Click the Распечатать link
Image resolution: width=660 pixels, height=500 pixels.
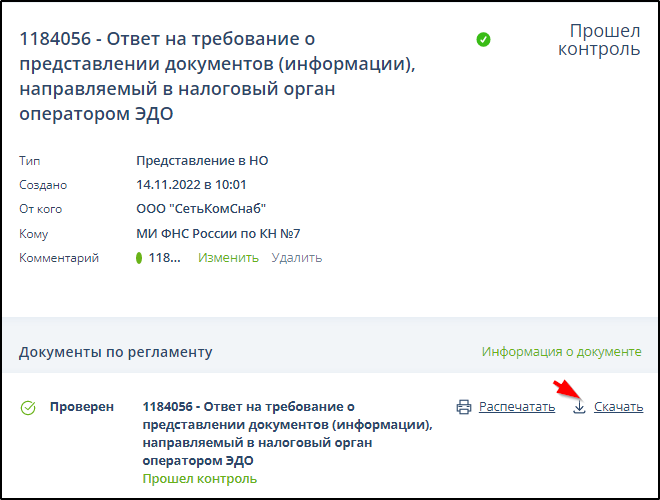coord(516,407)
